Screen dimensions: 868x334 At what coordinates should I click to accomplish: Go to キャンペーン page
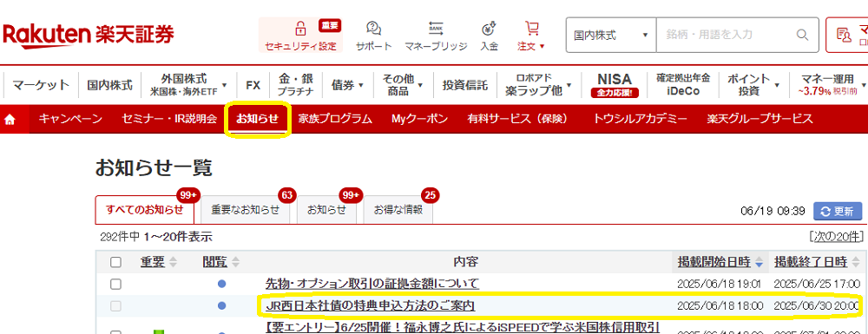click(x=70, y=119)
